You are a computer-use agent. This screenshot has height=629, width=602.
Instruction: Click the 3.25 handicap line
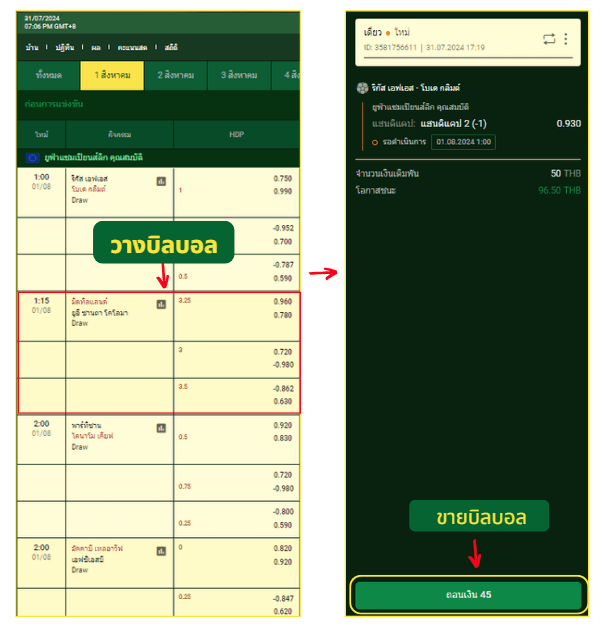184,300
